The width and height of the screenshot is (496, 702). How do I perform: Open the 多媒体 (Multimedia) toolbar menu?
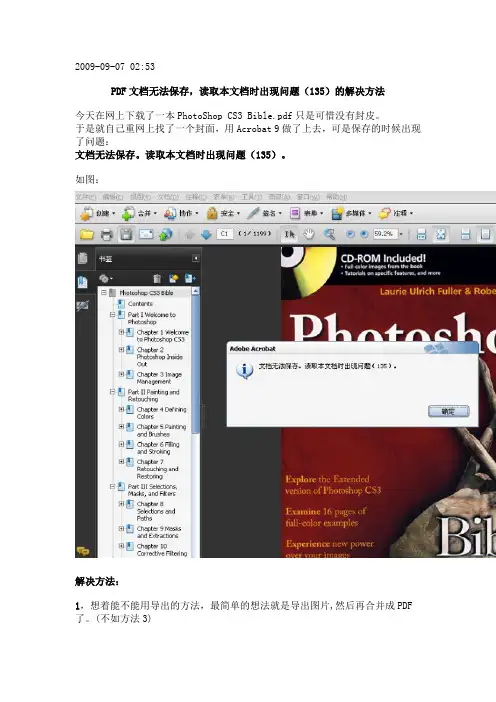[351, 214]
